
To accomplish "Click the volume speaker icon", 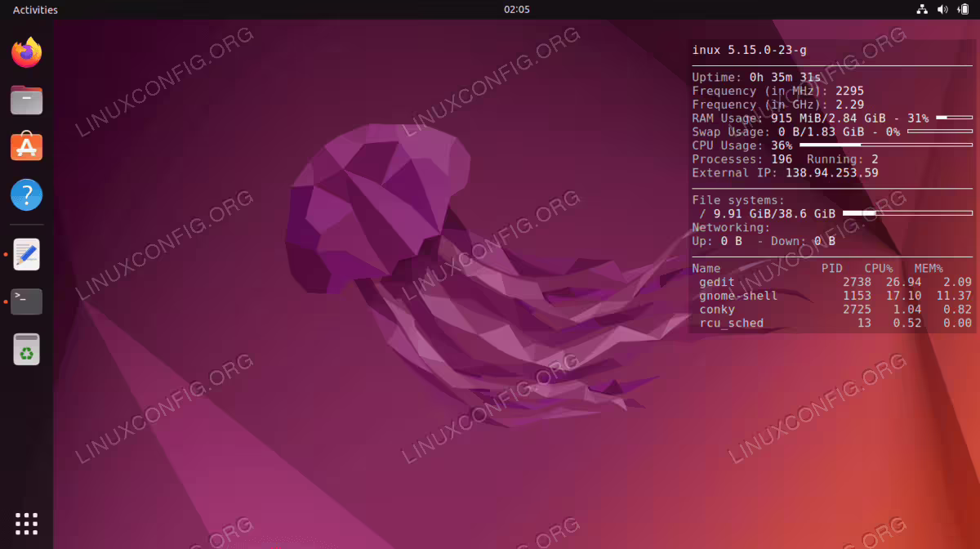I will [942, 10].
